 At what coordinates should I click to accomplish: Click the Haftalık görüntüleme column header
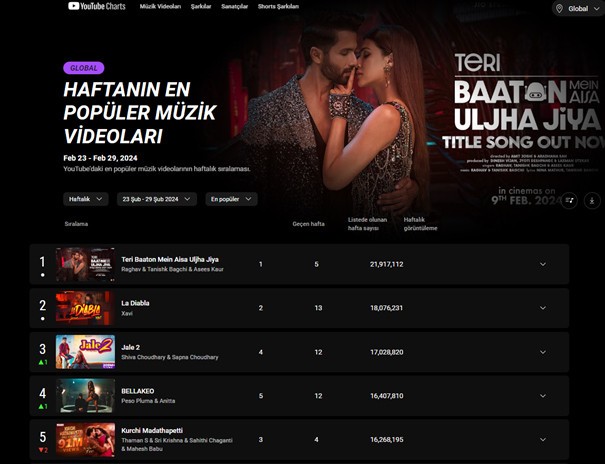tap(420, 224)
